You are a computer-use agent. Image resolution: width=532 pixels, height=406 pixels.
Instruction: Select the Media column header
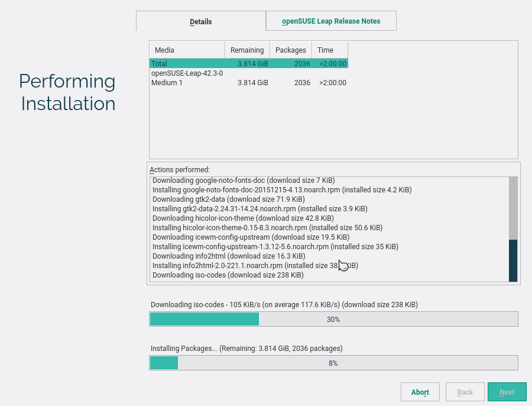tap(187, 50)
